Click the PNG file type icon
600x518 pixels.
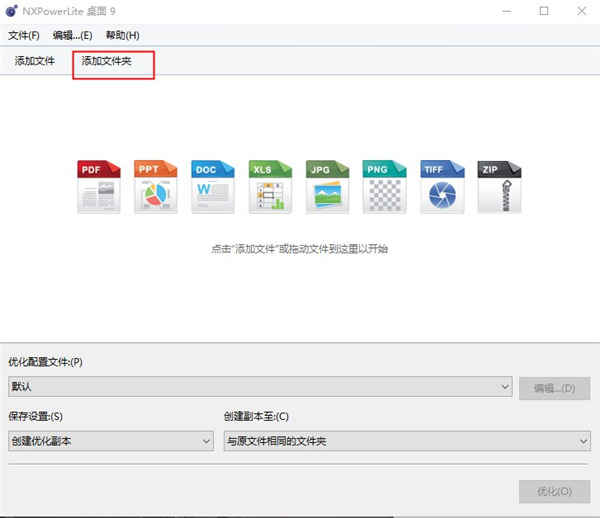385,186
